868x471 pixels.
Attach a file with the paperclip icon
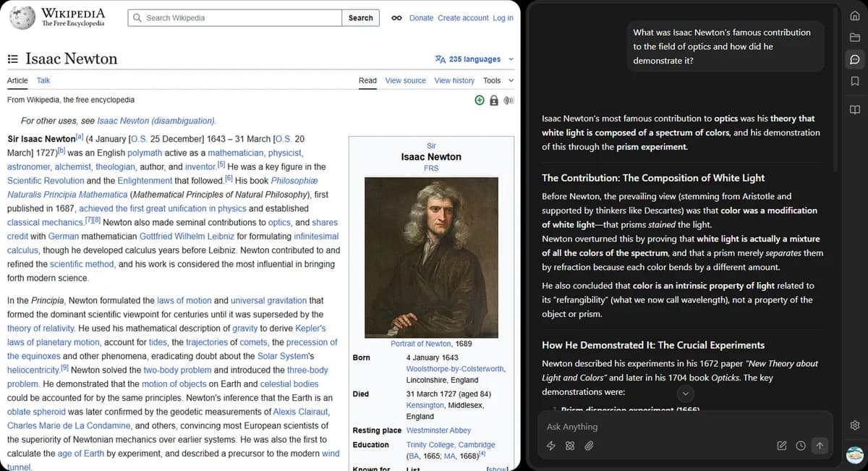coord(589,446)
